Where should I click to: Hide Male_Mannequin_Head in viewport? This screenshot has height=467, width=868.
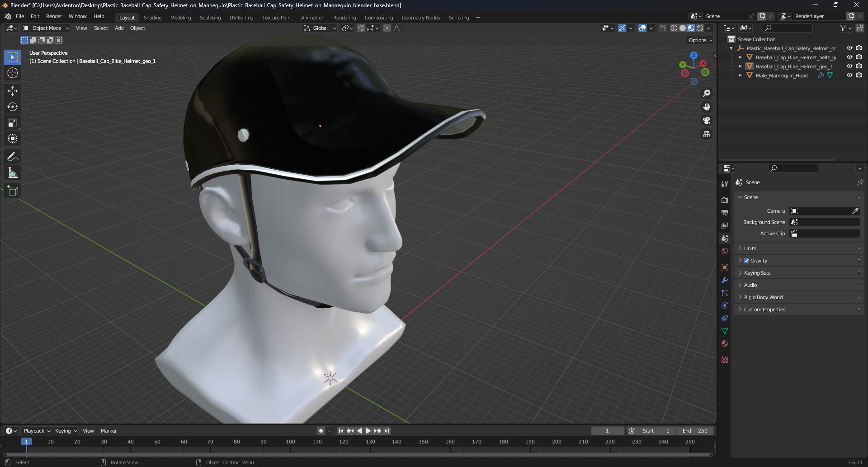(849, 76)
